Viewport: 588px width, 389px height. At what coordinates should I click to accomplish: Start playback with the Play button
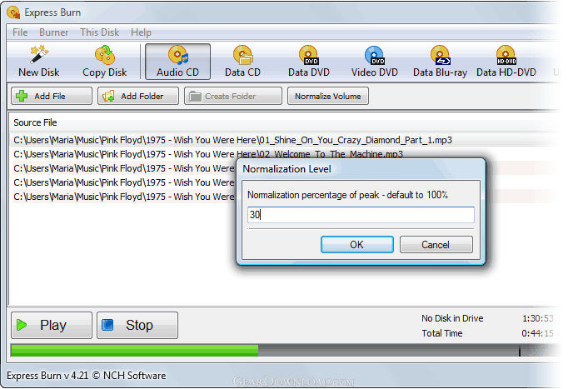tap(52, 325)
